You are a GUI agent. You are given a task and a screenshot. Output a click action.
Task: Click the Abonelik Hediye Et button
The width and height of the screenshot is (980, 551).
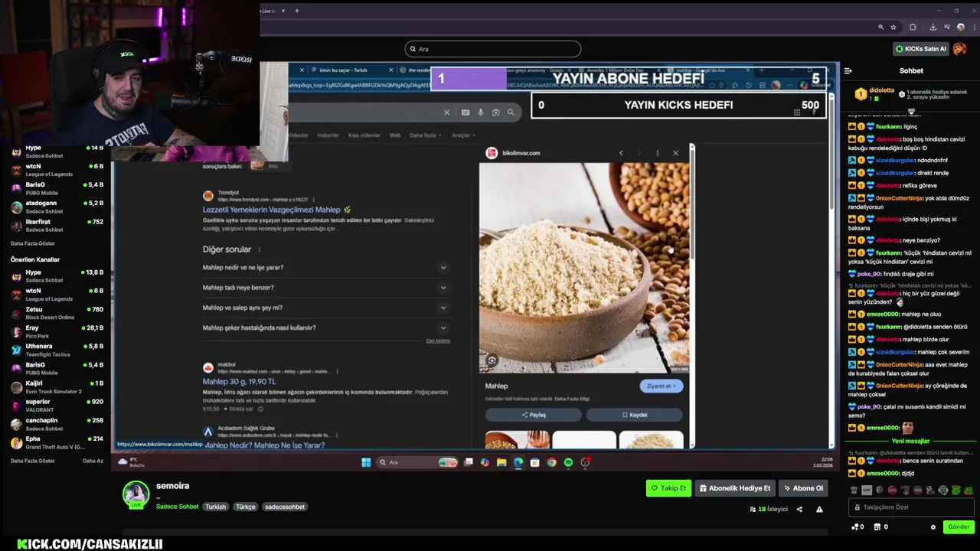(734, 488)
